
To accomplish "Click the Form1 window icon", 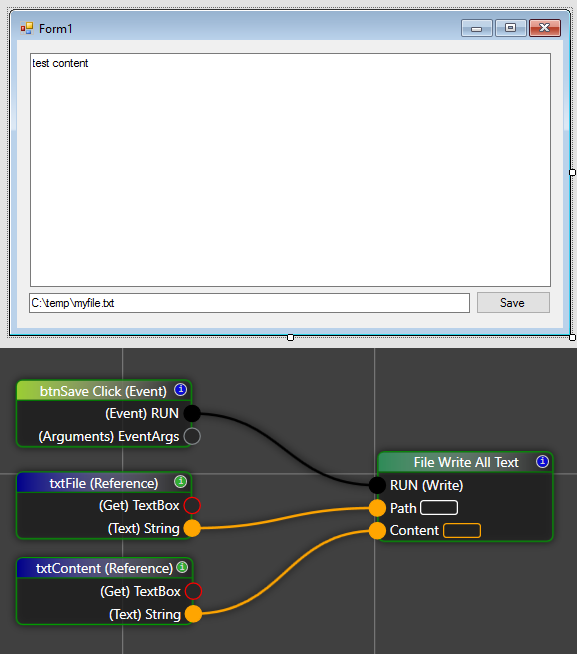I will click(x=27, y=28).
